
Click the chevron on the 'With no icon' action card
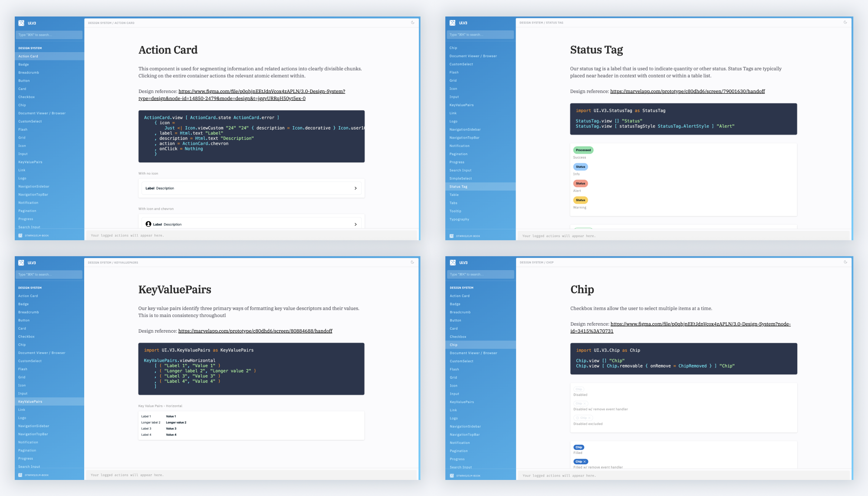pyautogui.click(x=355, y=188)
